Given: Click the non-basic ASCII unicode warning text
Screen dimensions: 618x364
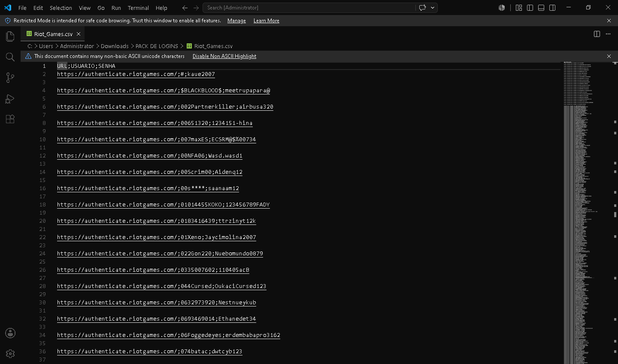Looking at the screenshot, I should (x=109, y=56).
